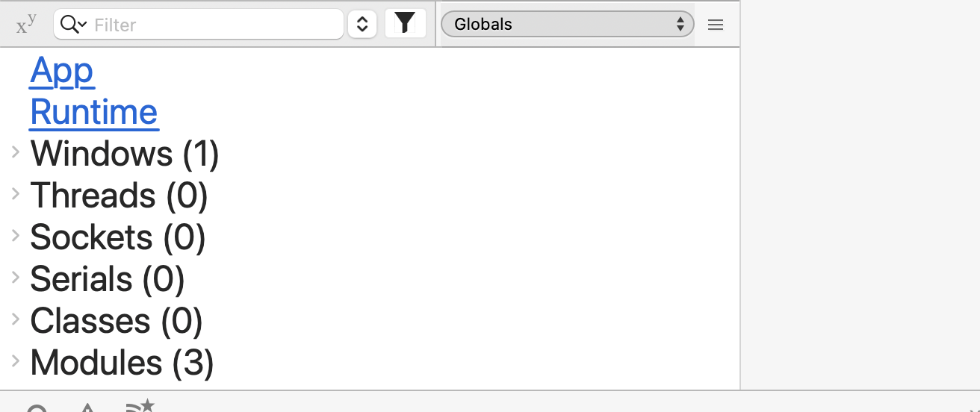
Task: Select the Threads (0) row label
Action: [x=120, y=196]
